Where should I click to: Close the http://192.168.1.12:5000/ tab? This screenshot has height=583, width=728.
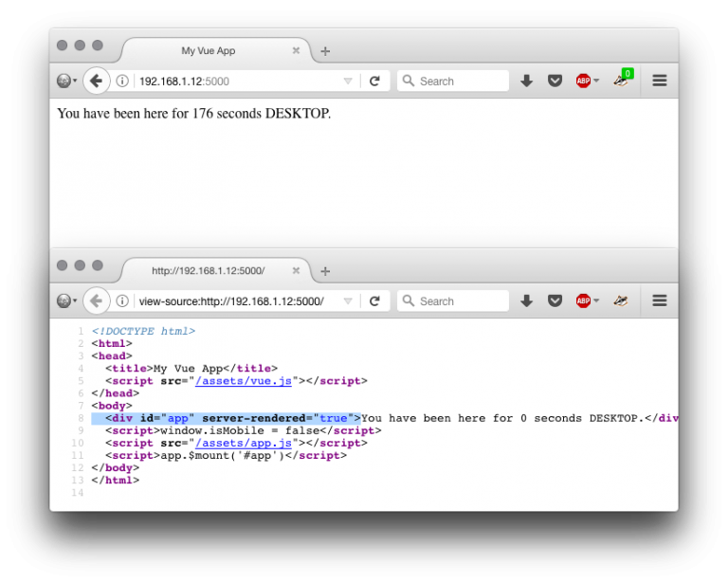[296, 270]
